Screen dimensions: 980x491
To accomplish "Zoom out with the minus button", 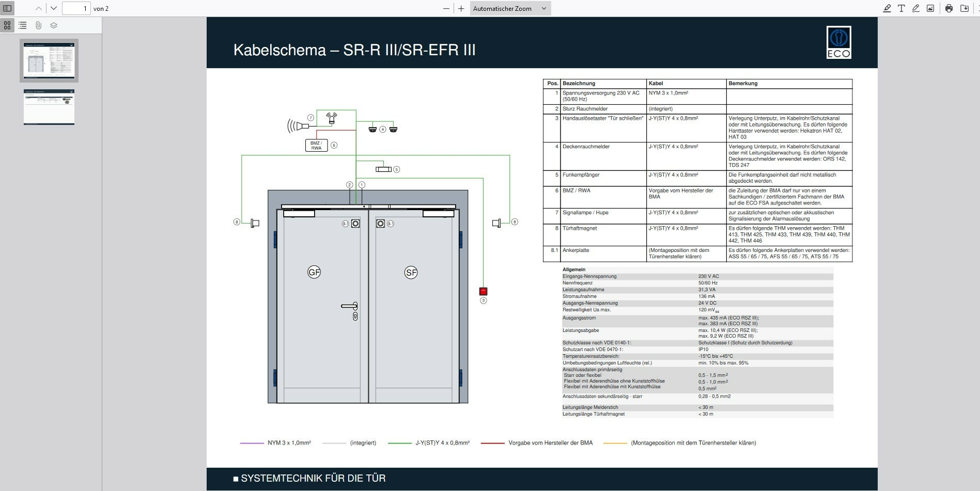I will (x=446, y=8).
